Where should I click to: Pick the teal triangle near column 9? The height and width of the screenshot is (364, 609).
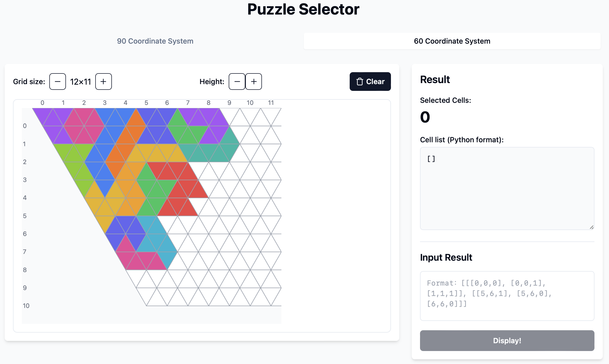[229, 138]
